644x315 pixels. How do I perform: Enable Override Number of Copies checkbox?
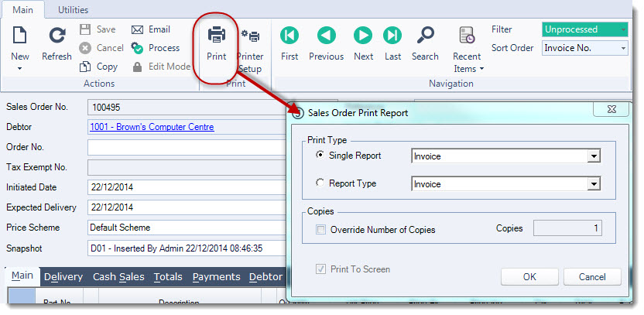pyautogui.click(x=320, y=230)
